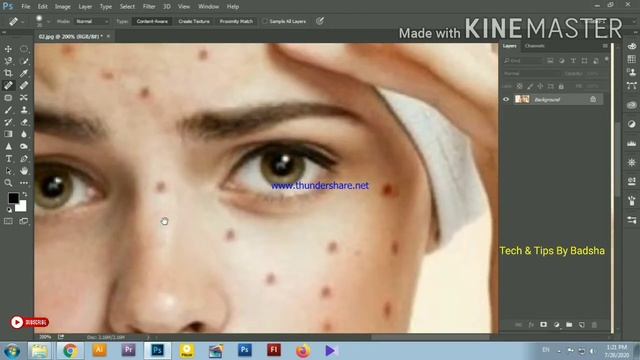Viewport: 640px width, 360px height.
Task: Open the Layer menu
Action: (x=85, y=7)
